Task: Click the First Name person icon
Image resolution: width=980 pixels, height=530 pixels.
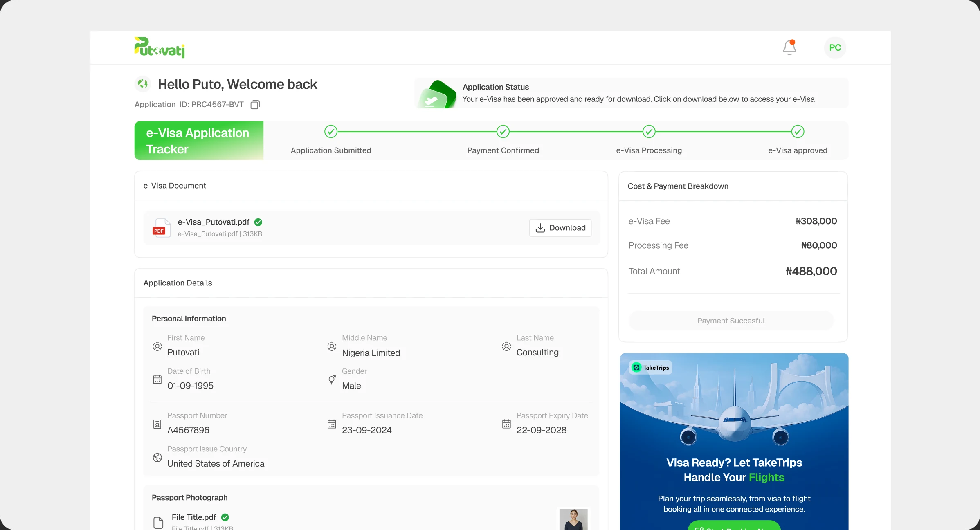Action: tap(157, 346)
